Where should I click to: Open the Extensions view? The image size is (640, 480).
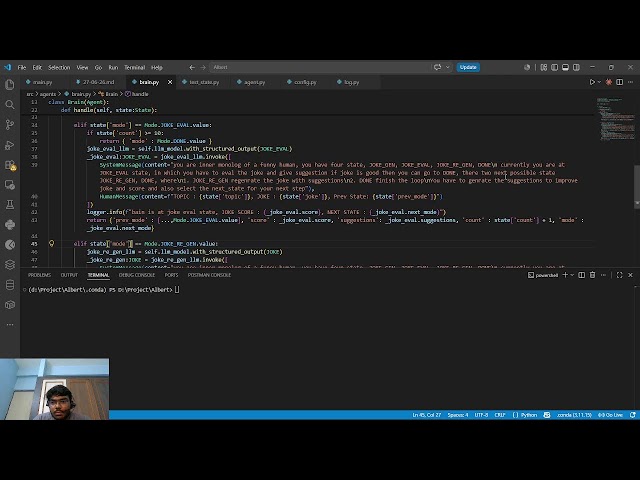coord(10,164)
